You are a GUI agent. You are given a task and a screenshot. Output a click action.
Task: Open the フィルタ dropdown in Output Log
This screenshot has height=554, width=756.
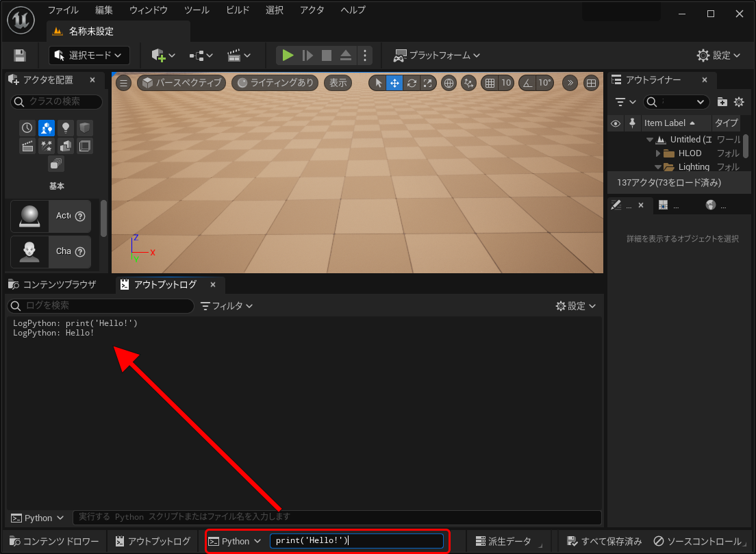(x=227, y=306)
